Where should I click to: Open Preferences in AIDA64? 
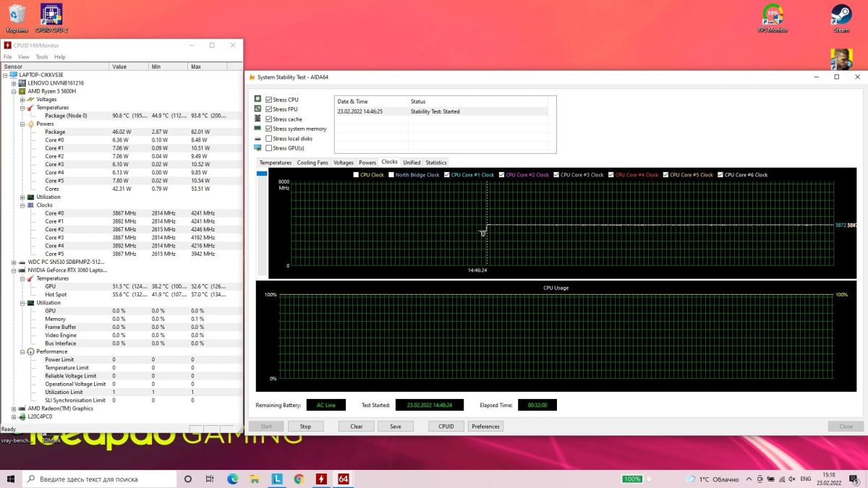tap(486, 427)
